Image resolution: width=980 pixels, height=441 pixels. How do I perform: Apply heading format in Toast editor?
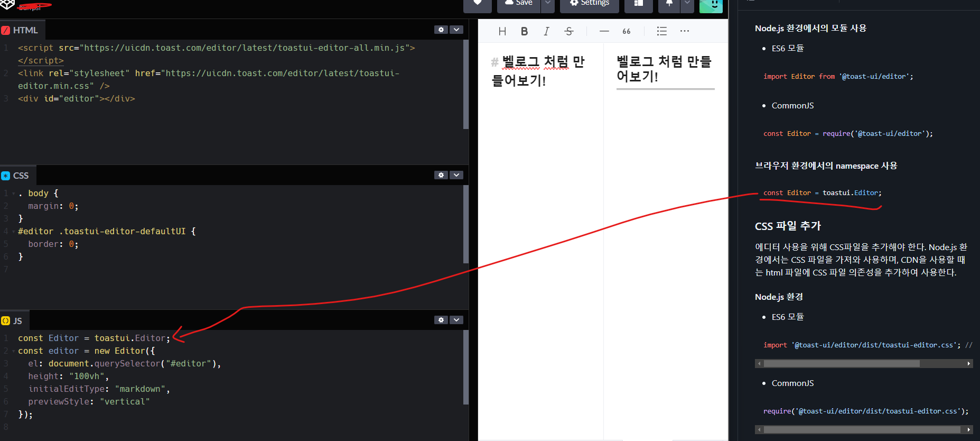[x=502, y=31]
